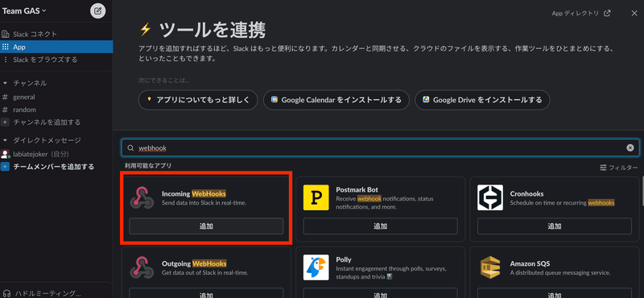Collapse the チャンネル section
This screenshot has height=298, width=644.
click(x=6, y=83)
